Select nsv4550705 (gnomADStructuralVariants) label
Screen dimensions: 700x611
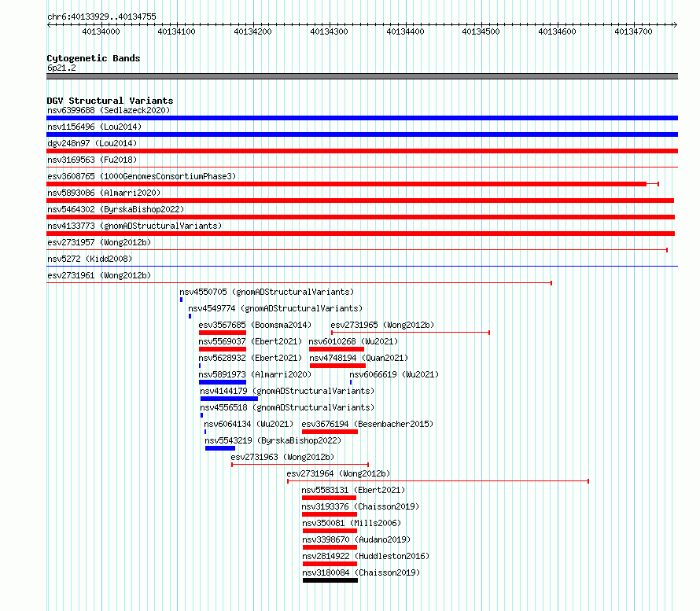(267, 292)
